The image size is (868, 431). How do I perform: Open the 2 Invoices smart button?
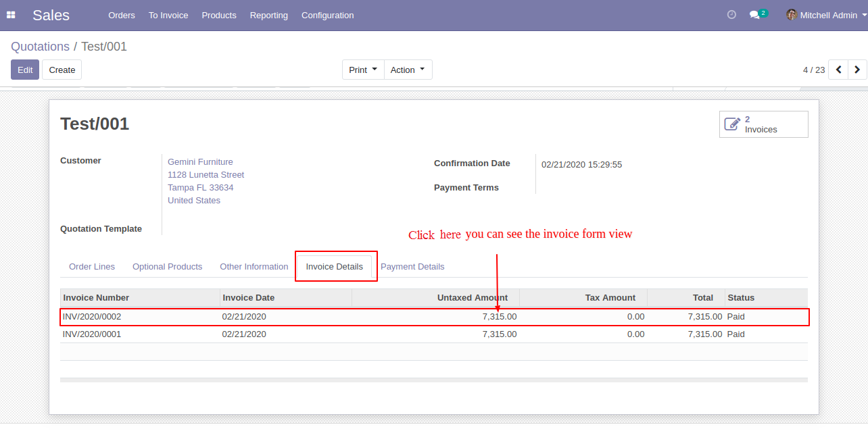[x=764, y=124]
